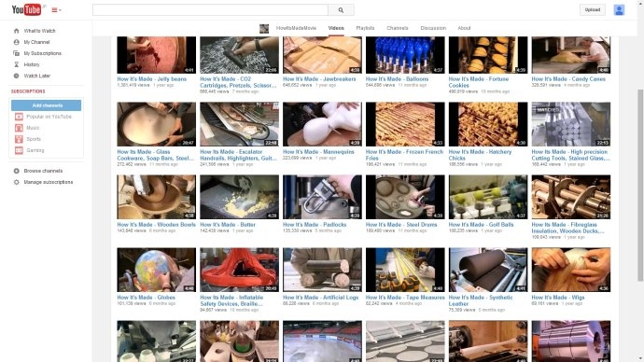Go to the About tab
644x362 pixels.
click(x=464, y=28)
